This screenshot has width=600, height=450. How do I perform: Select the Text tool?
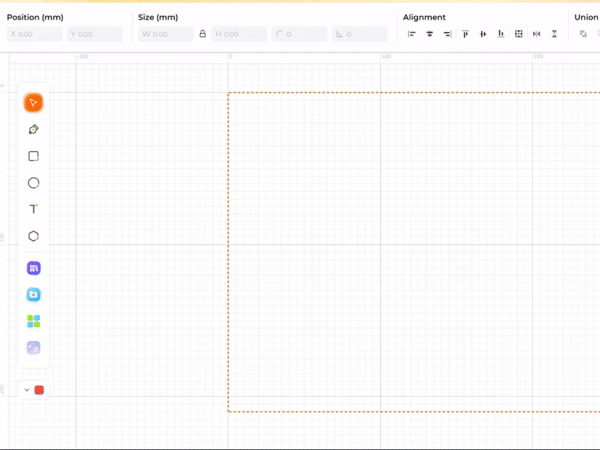pos(33,209)
